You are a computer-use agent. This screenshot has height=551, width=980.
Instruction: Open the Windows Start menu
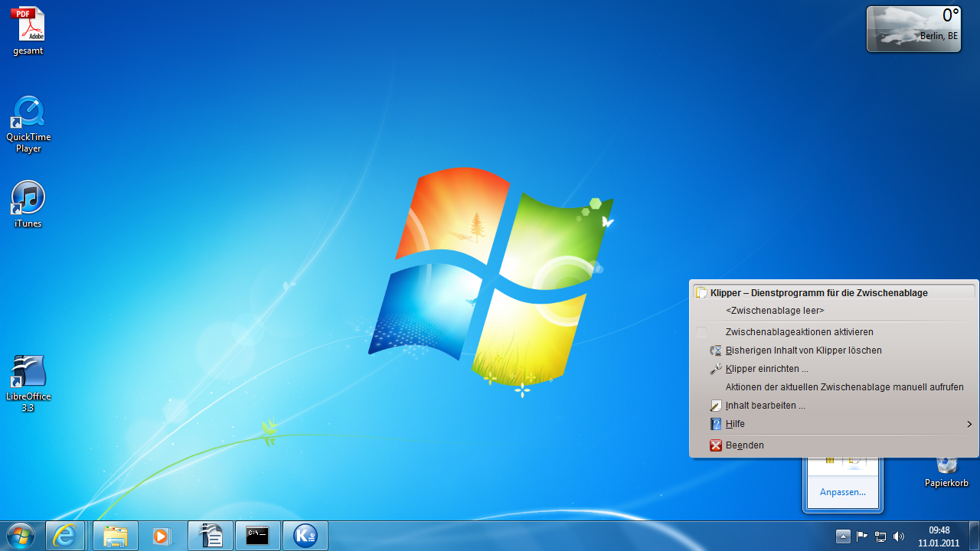[x=21, y=536]
